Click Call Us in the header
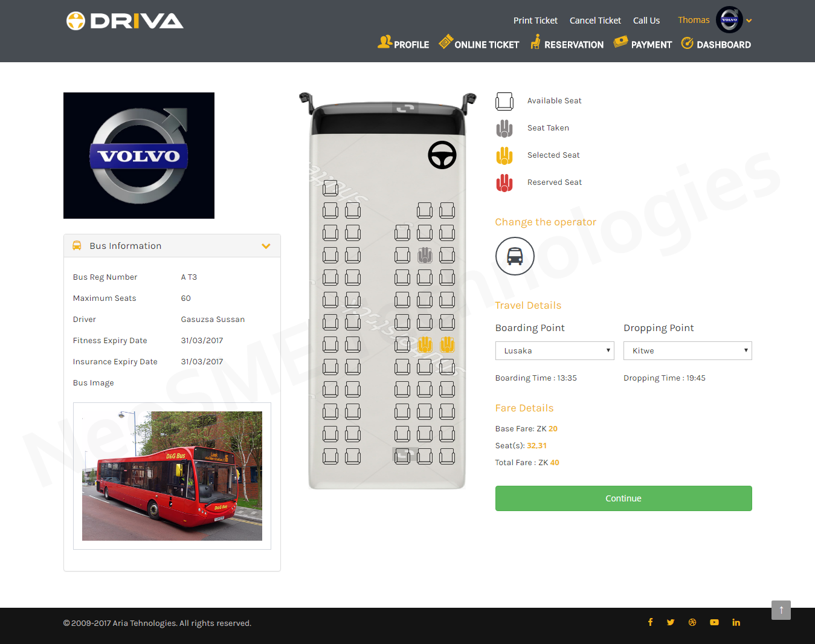815x644 pixels. click(646, 20)
